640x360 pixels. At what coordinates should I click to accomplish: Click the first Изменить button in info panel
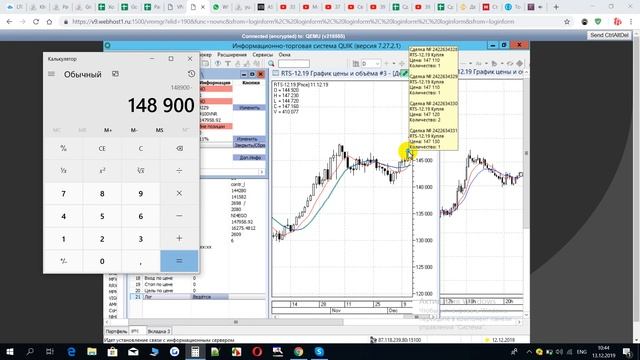click(x=249, y=108)
